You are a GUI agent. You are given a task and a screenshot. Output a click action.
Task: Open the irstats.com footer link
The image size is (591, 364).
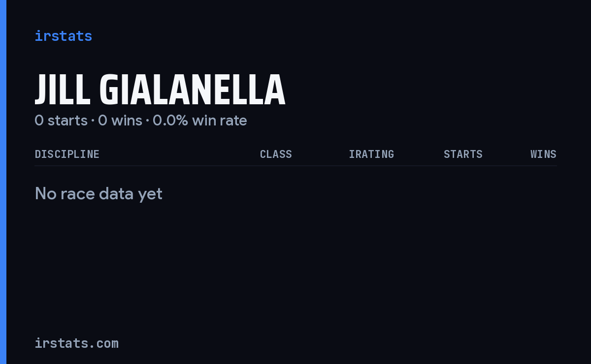(x=76, y=343)
